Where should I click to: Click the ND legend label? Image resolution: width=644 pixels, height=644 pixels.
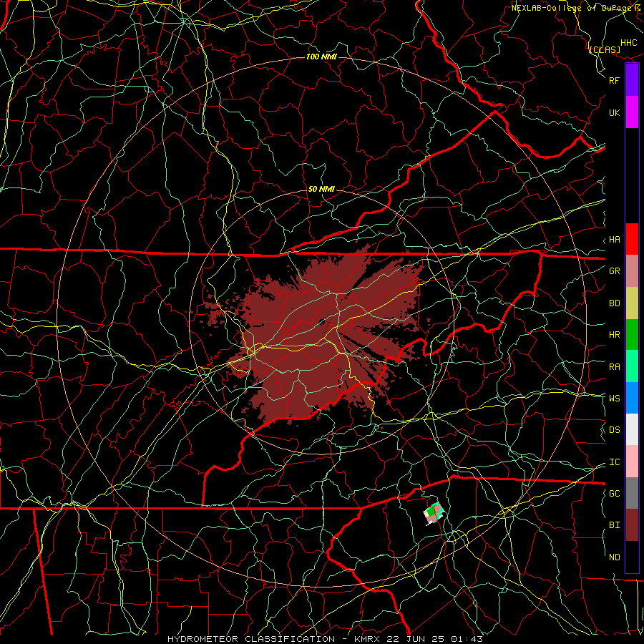(x=614, y=557)
